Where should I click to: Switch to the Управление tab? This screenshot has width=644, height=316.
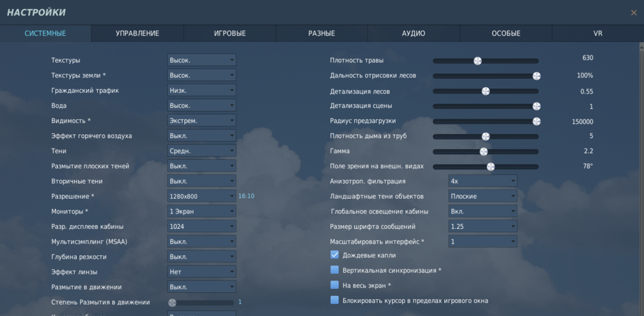point(137,34)
